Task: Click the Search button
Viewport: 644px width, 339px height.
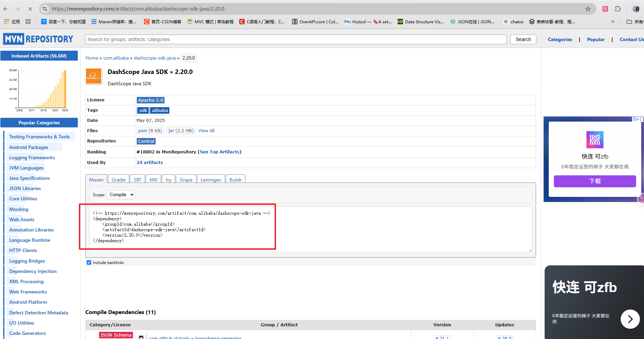Action: pyautogui.click(x=523, y=39)
